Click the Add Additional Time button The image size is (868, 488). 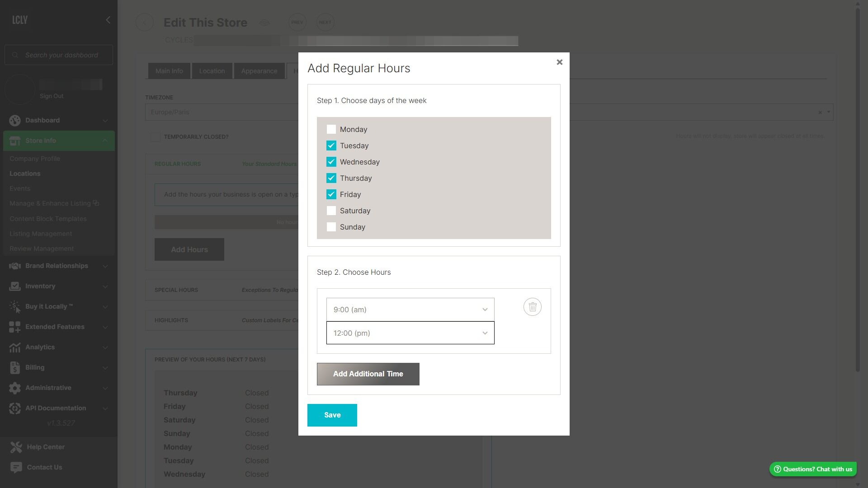pos(368,374)
